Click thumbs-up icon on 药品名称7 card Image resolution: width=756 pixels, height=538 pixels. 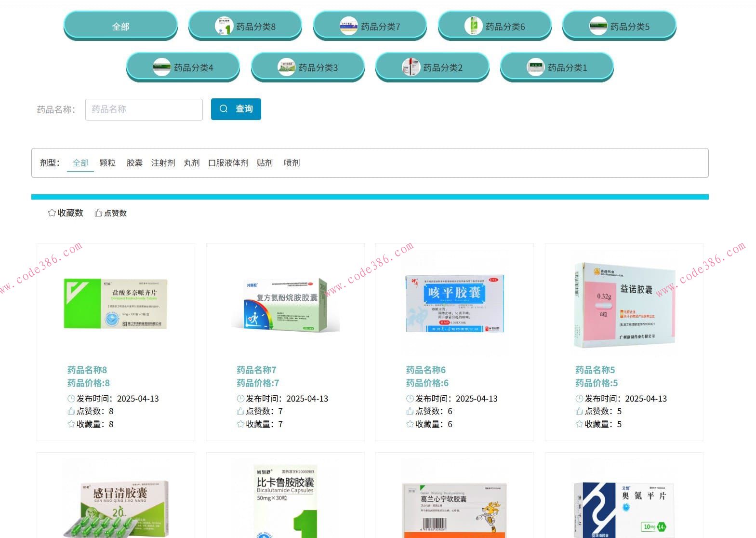click(240, 411)
